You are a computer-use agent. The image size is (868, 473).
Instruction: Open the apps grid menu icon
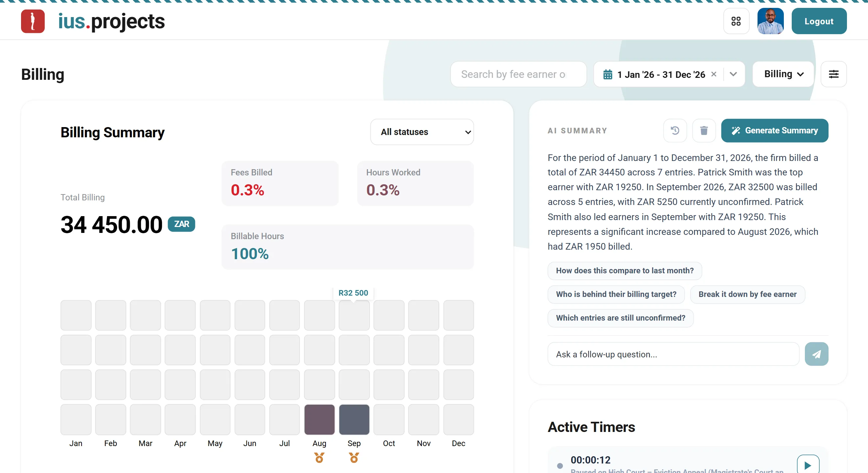click(x=736, y=21)
